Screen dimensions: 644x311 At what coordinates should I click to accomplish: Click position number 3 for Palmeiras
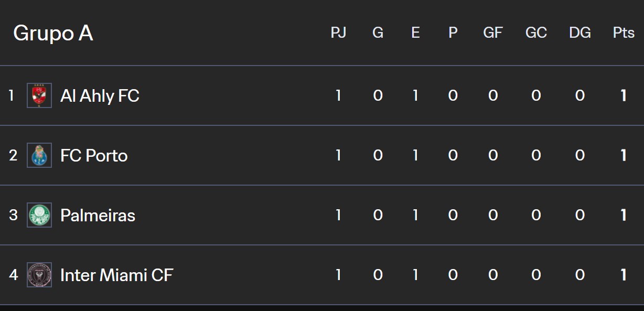13,215
